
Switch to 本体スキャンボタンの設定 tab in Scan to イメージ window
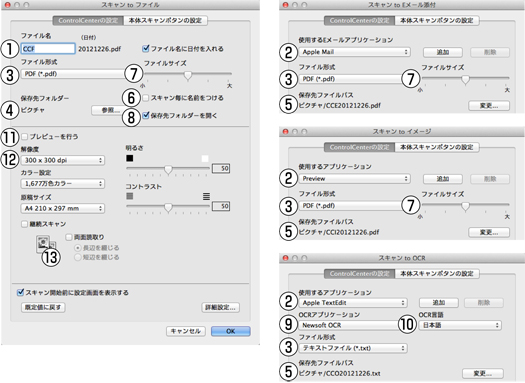437,147
